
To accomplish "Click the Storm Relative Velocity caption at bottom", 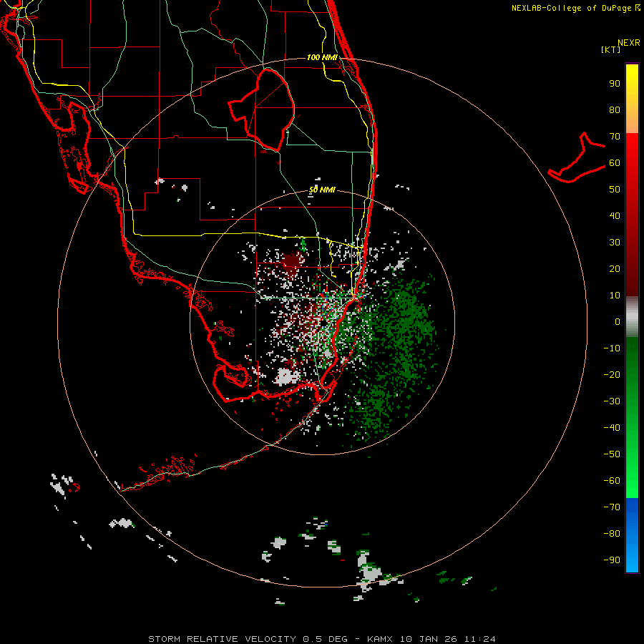I will [321, 639].
